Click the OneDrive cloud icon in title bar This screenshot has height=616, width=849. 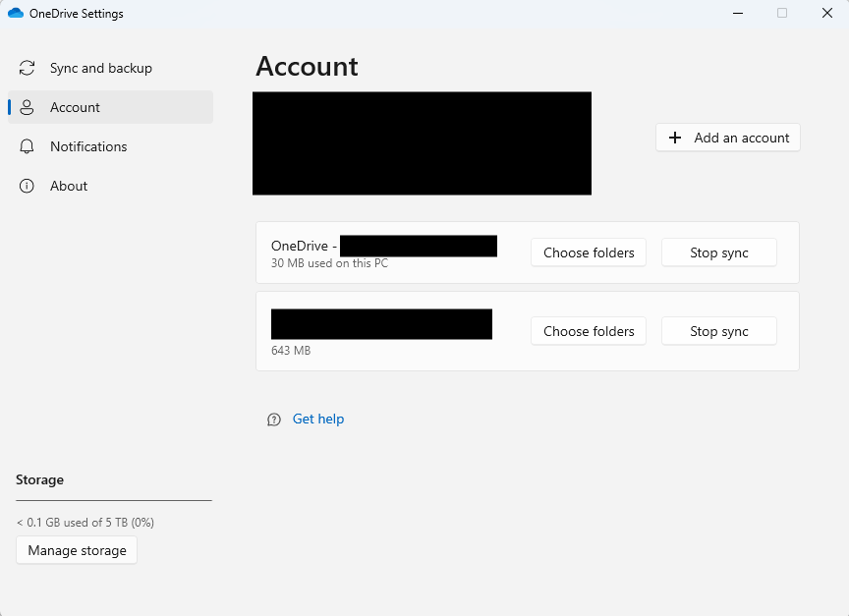(16, 13)
